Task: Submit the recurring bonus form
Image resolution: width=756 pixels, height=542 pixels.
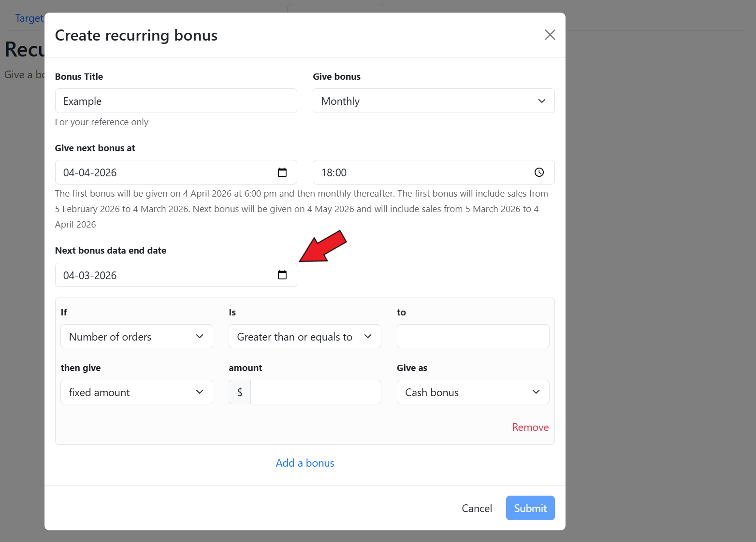Action: point(530,508)
